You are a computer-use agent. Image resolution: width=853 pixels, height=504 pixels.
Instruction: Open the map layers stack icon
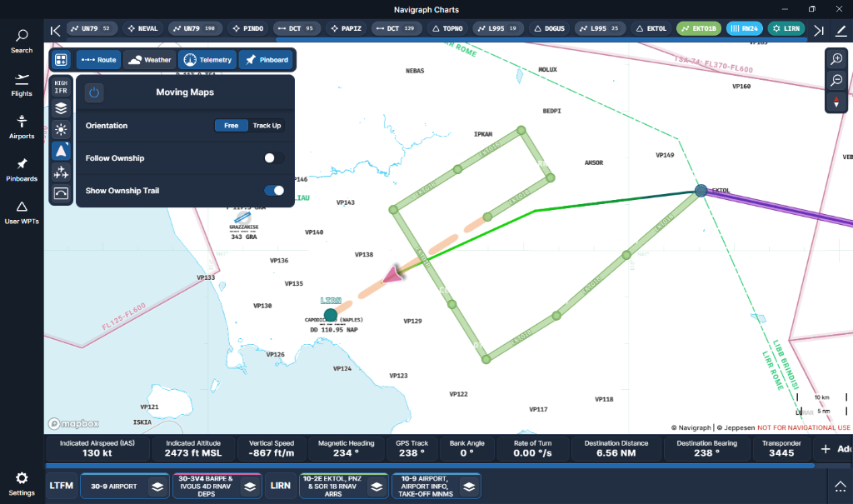point(61,108)
